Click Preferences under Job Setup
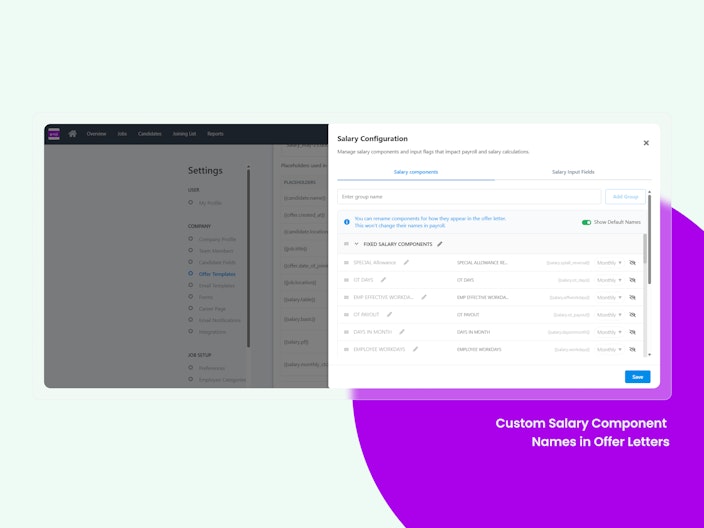The height and width of the screenshot is (528, 704). (x=211, y=368)
